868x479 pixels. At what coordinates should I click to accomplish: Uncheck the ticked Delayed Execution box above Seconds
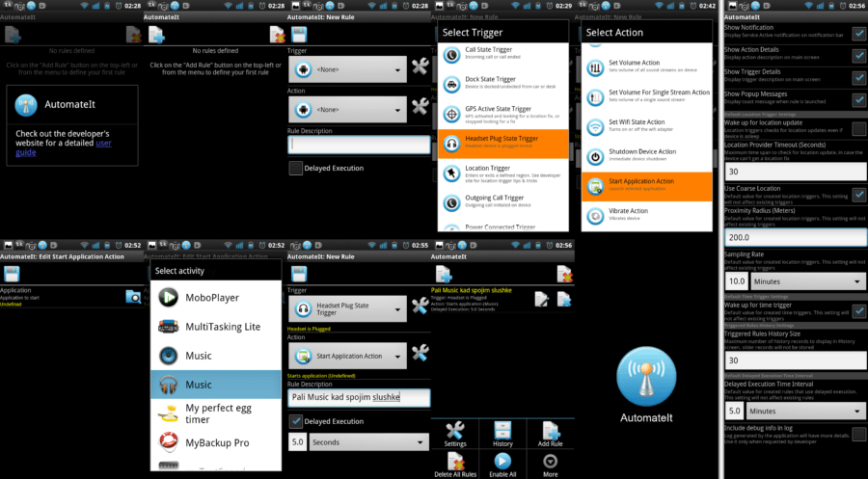pos(296,421)
